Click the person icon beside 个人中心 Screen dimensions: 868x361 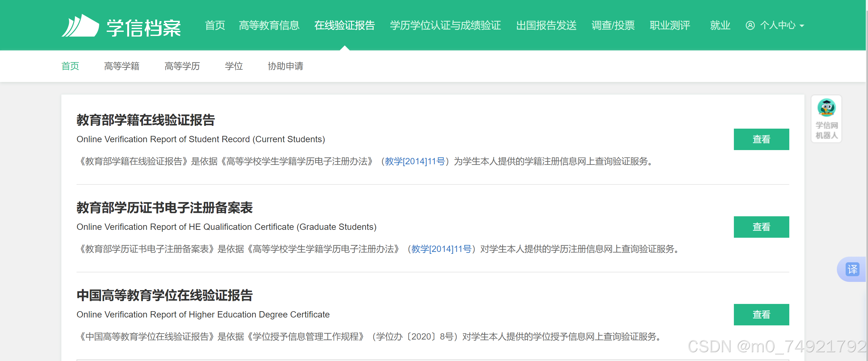pyautogui.click(x=750, y=26)
